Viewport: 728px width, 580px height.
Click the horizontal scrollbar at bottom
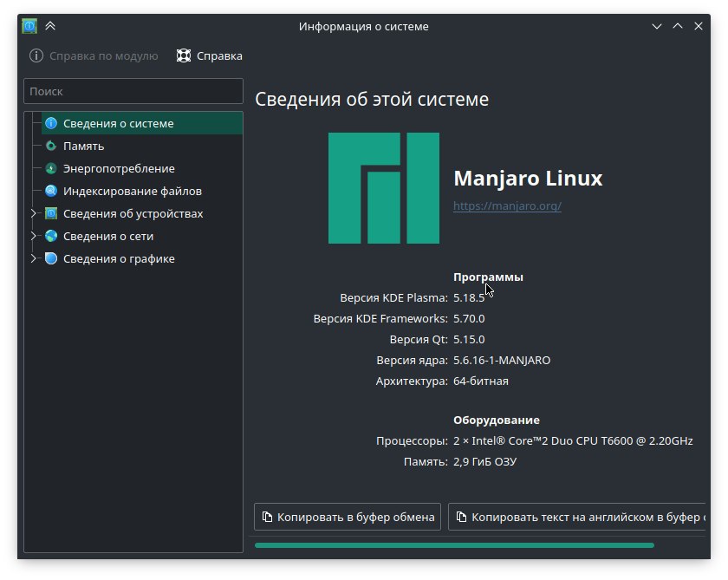(x=454, y=545)
